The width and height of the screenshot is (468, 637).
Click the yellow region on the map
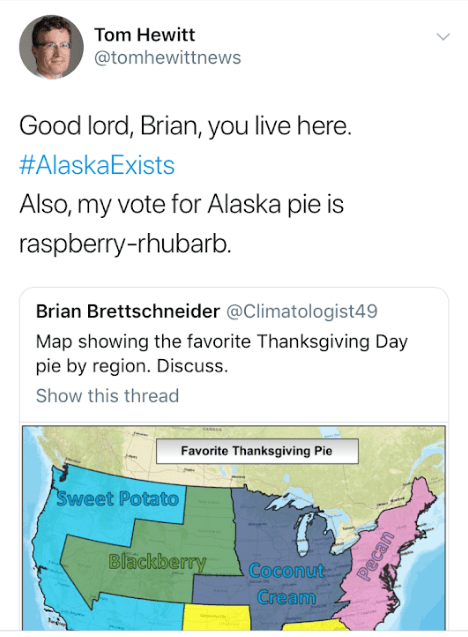click(217, 617)
